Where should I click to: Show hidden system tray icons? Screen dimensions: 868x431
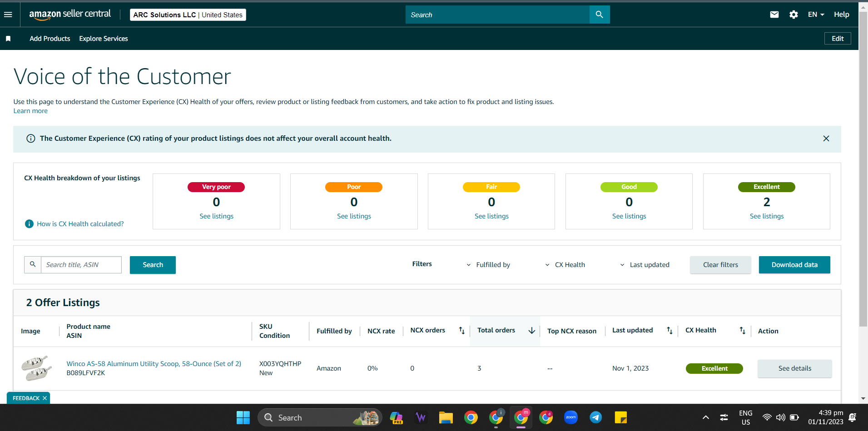pos(706,417)
